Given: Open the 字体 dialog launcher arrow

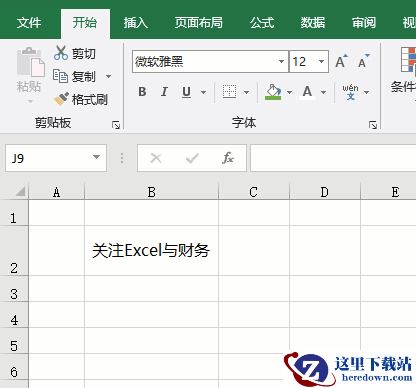Looking at the screenshot, I should point(373,125).
